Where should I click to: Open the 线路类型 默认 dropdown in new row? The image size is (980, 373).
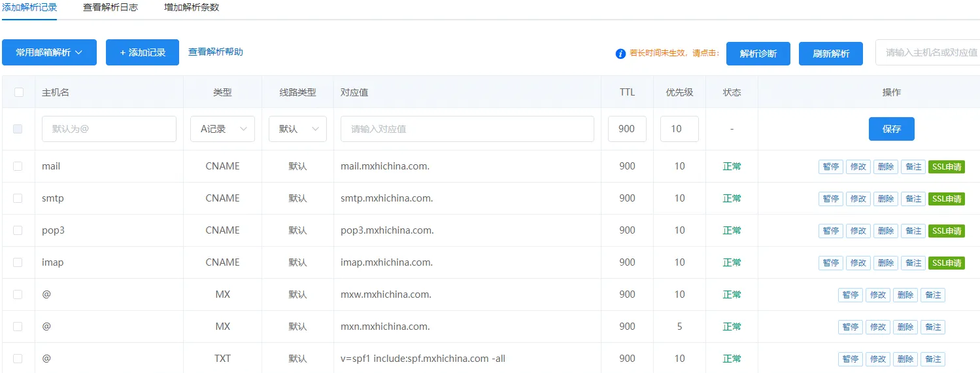tap(297, 129)
